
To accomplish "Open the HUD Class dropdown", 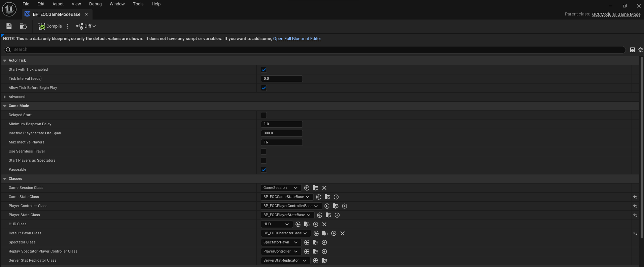I will pos(276,224).
